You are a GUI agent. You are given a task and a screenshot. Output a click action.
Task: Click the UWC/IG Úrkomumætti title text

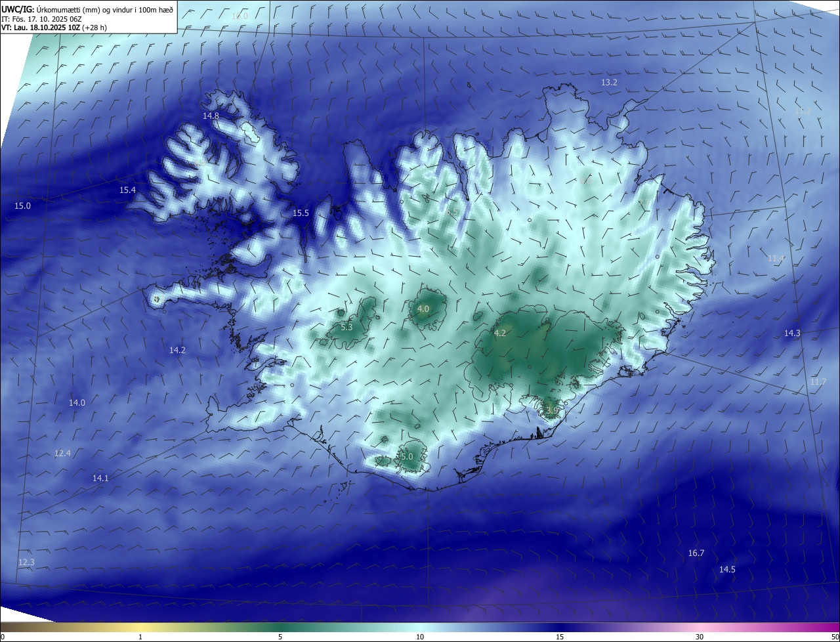[x=87, y=9]
